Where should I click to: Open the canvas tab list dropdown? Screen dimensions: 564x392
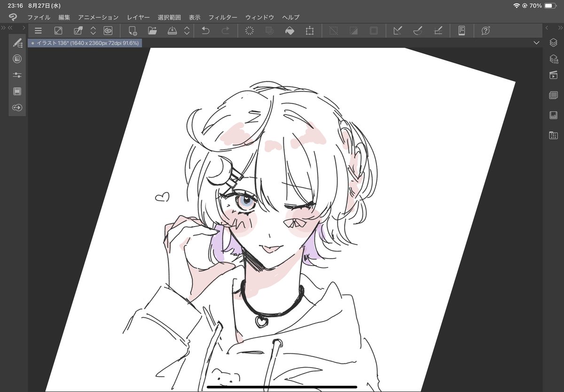pos(536,42)
